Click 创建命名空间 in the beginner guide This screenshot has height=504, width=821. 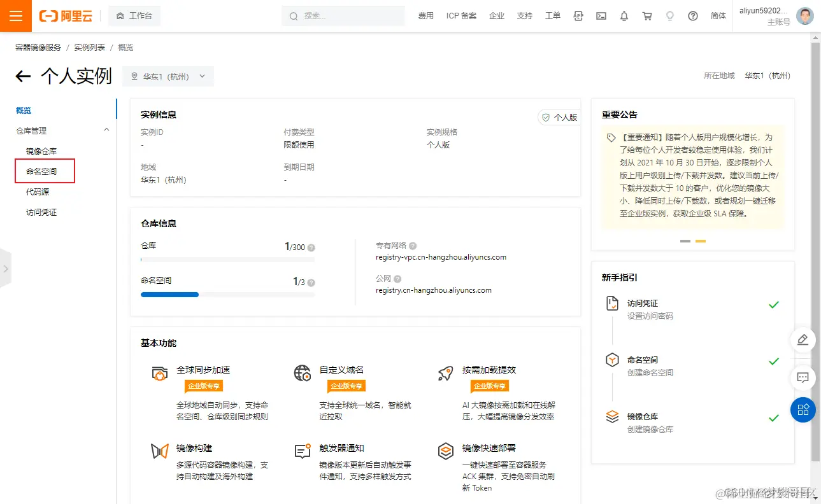pyautogui.click(x=650, y=373)
